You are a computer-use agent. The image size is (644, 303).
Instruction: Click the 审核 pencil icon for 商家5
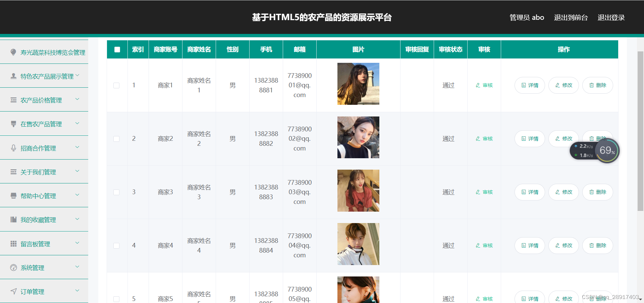click(x=478, y=299)
